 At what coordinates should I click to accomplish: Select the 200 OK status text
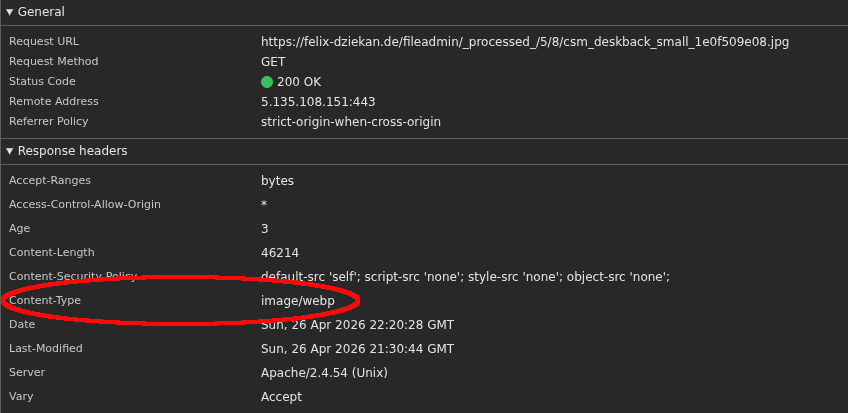coord(299,82)
